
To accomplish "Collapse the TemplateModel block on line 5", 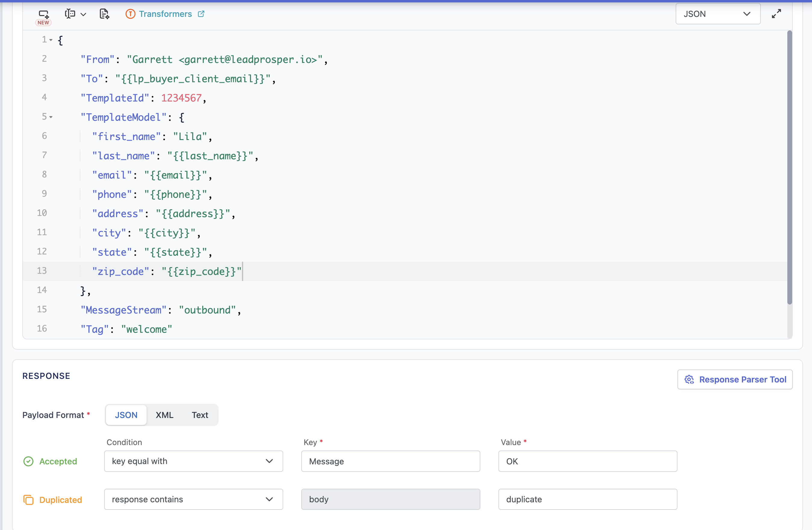I will (x=51, y=117).
